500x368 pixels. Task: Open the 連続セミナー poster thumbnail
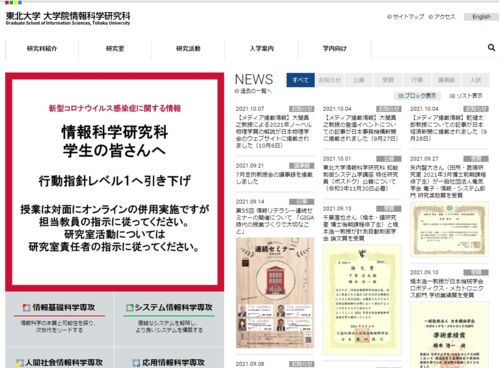coord(275,293)
